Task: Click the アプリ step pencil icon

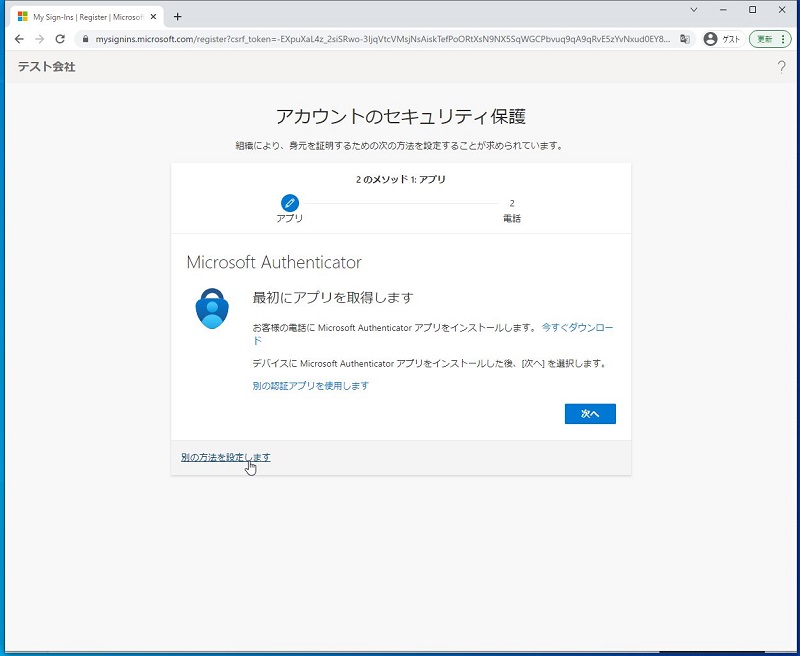Action: point(290,203)
